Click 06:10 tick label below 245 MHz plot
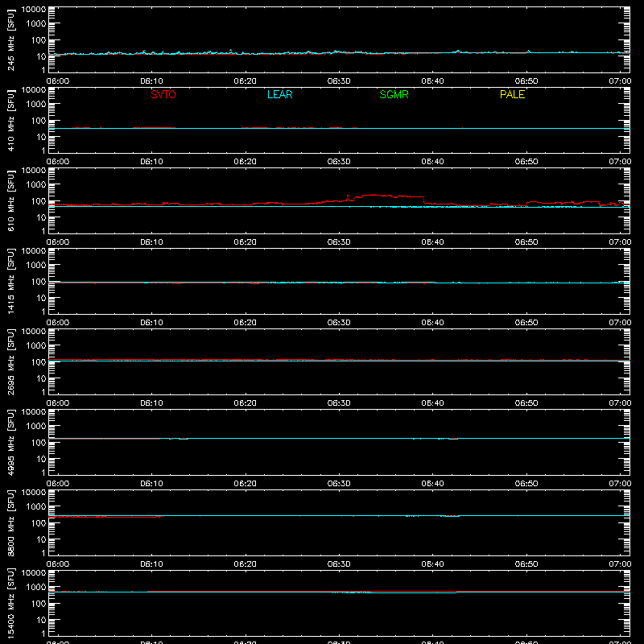This screenshot has width=644, height=644. 151,81
